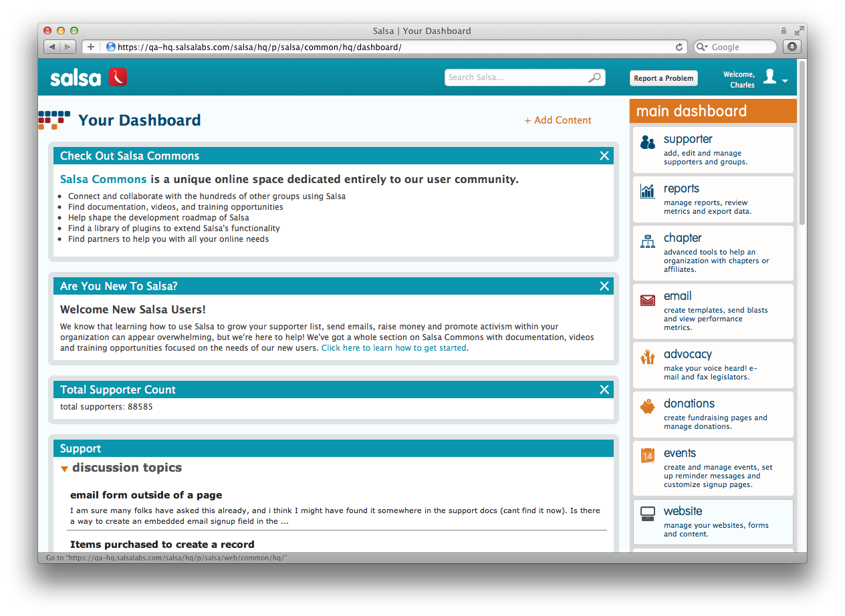
Task: Click total supporters: 88585 text
Action: pyautogui.click(x=106, y=406)
